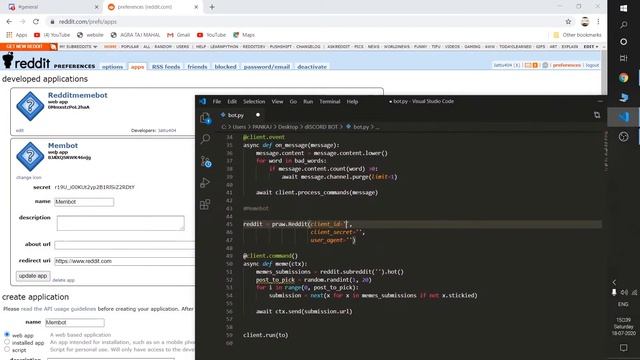Screen dimensions: 640x360
Task: Open the Go menu in VS Code
Action: pos(293,101)
